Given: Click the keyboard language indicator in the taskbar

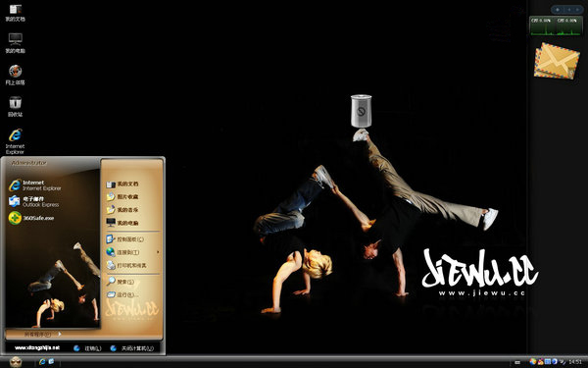Looking at the screenshot, I should coord(517,362).
